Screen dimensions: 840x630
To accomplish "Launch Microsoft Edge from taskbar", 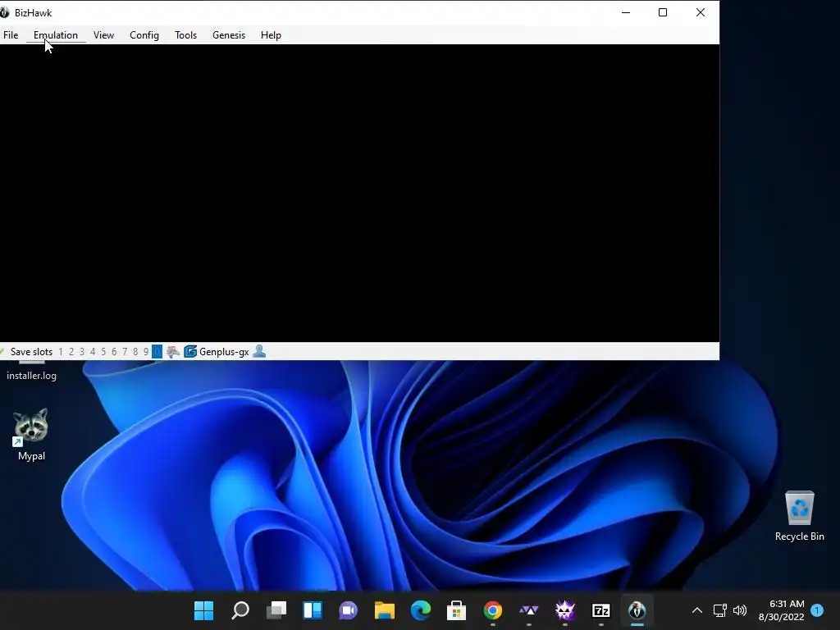I will pyautogui.click(x=421, y=610).
